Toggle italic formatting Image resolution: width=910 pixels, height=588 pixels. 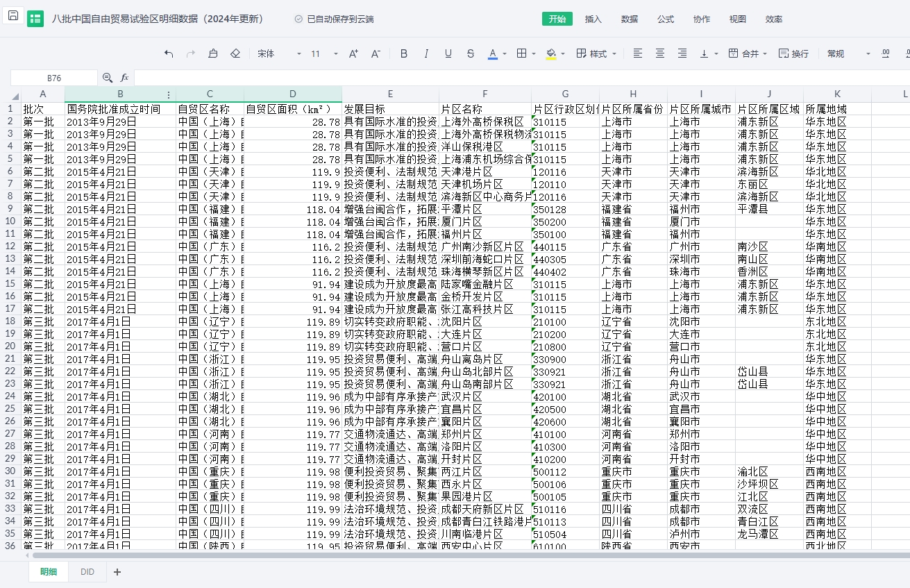coord(426,53)
